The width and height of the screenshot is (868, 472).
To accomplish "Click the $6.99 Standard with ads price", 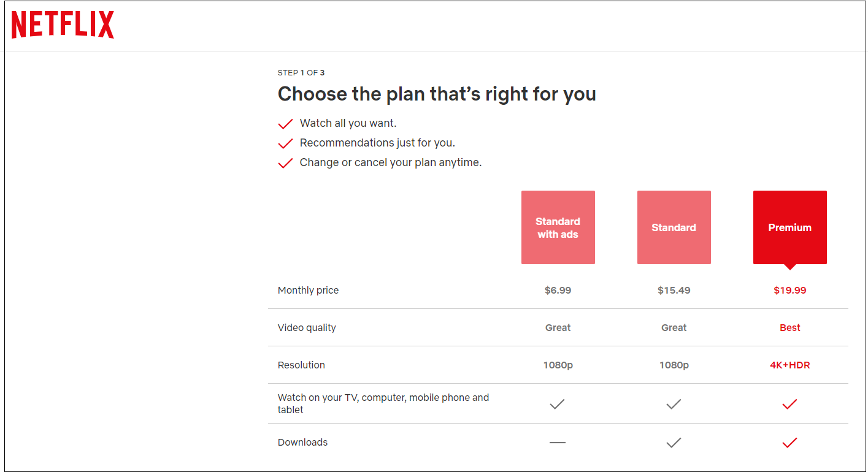I will [558, 290].
